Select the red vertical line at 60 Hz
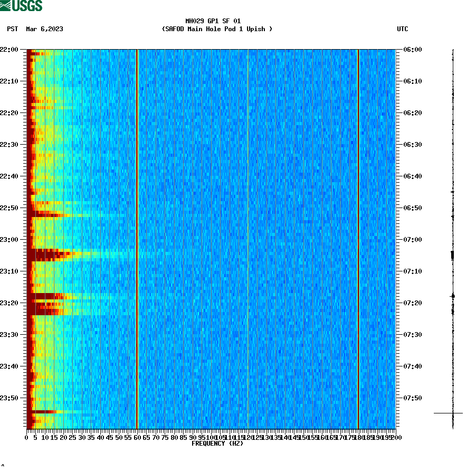The width and height of the screenshot is (476, 471). coord(137,238)
